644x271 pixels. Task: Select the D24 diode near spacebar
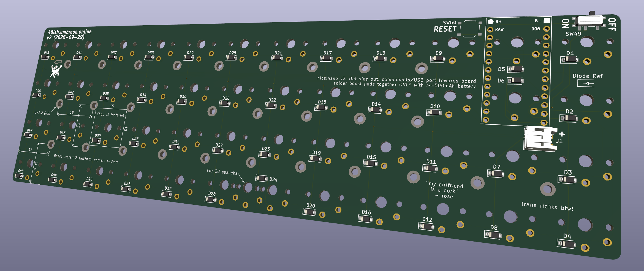[x=261, y=178]
